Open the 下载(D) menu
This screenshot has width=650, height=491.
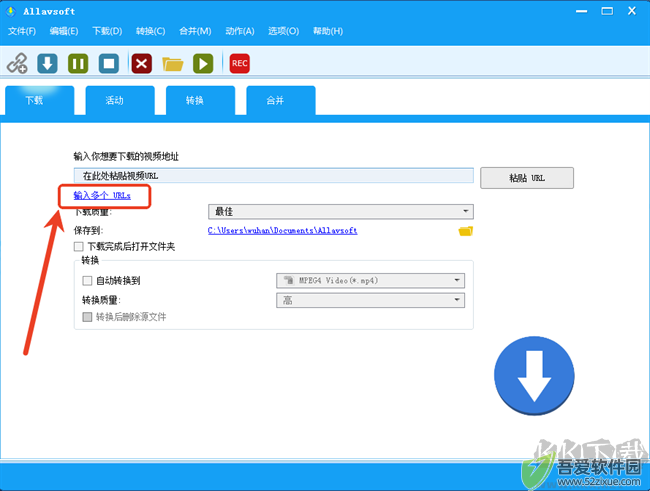point(107,31)
